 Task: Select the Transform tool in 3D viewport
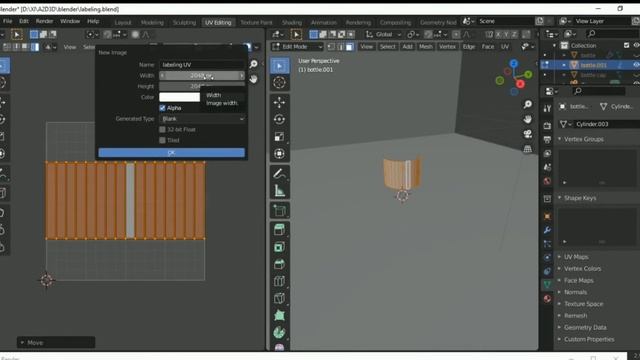point(280,154)
